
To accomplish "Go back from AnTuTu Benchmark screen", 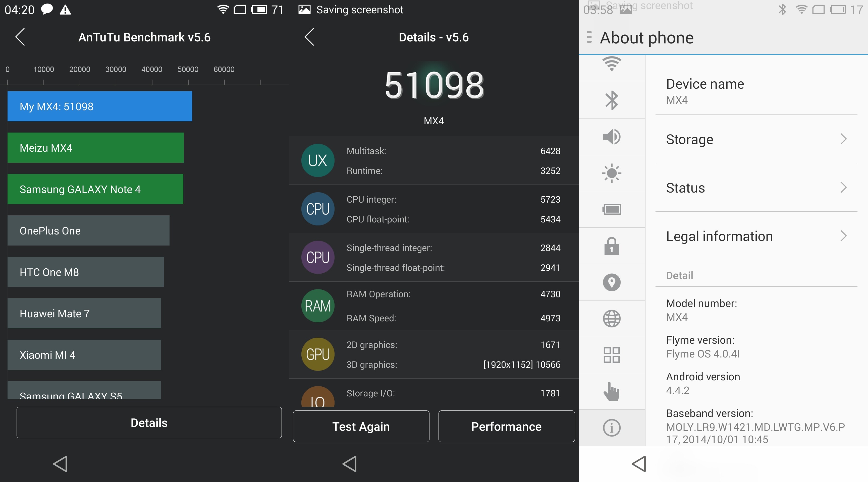I will tap(20, 37).
